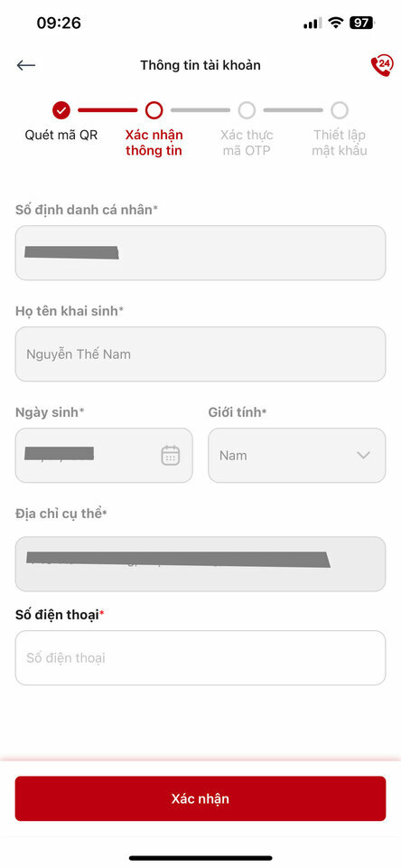The image size is (401, 868).
Task: Open the calendar icon in Ngày sinh
Action: tap(171, 455)
